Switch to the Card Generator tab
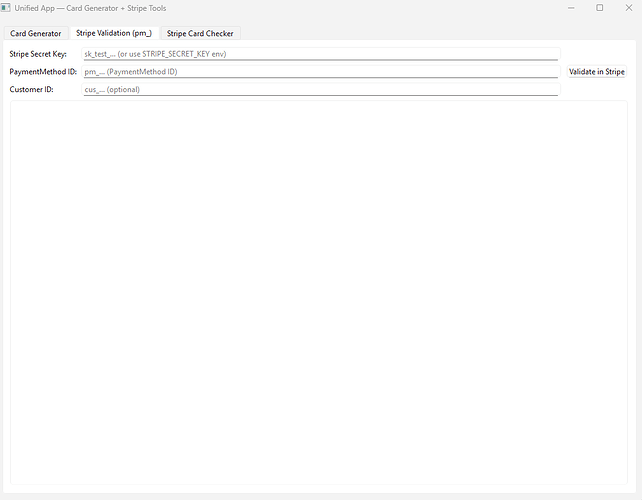The width and height of the screenshot is (642, 500). [x=36, y=33]
